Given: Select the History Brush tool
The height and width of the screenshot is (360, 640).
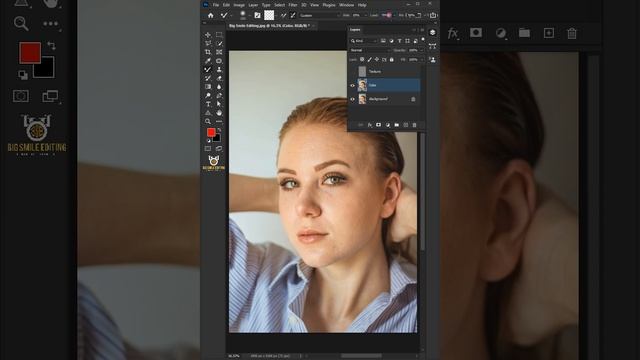Looking at the screenshot, I should point(208,78).
